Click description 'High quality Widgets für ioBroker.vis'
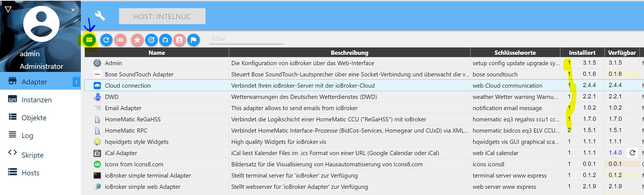644x195 pixels. (x=279, y=142)
